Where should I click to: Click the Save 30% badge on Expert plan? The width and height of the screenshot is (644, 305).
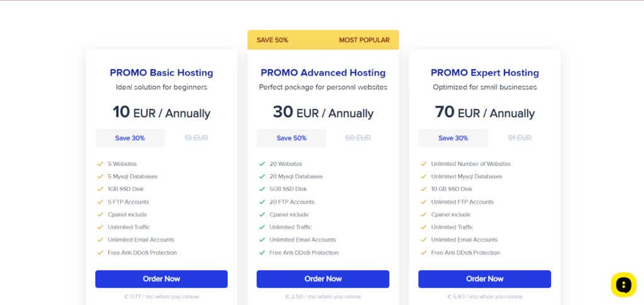[453, 138]
